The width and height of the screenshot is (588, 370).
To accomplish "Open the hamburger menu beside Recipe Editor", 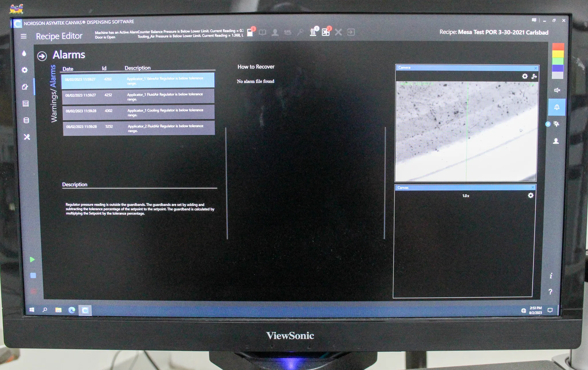I will pos(24,36).
